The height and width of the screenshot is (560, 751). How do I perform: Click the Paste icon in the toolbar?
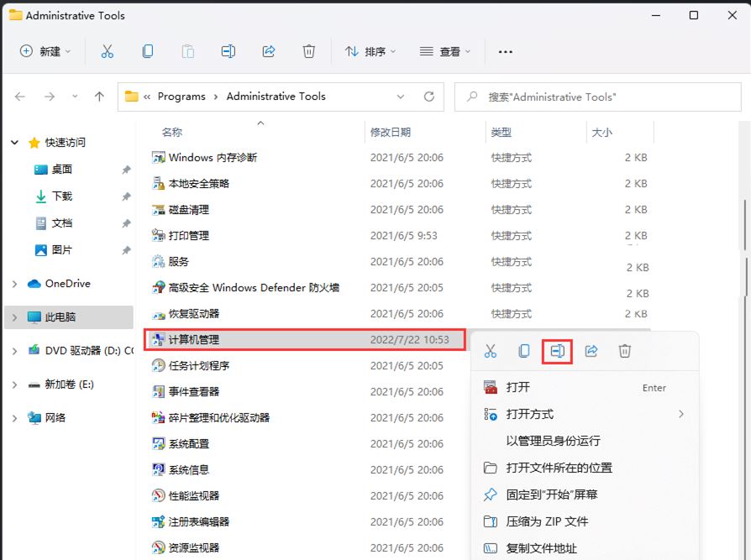(x=188, y=51)
